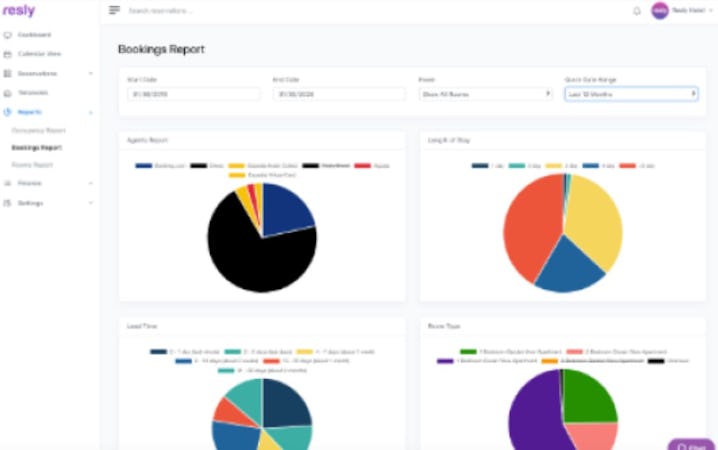
Task: Click the dark blue Agents pie slice
Action: click(x=286, y=208)
